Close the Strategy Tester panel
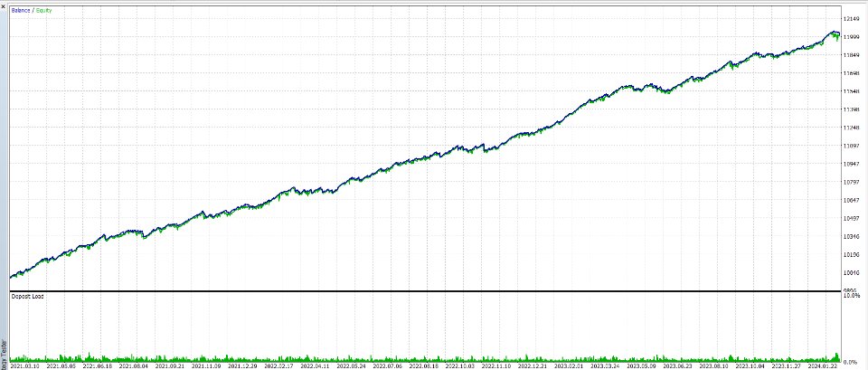Image resolution: width=868 pixels, height=370 pixels. click(x=4, y=6)
